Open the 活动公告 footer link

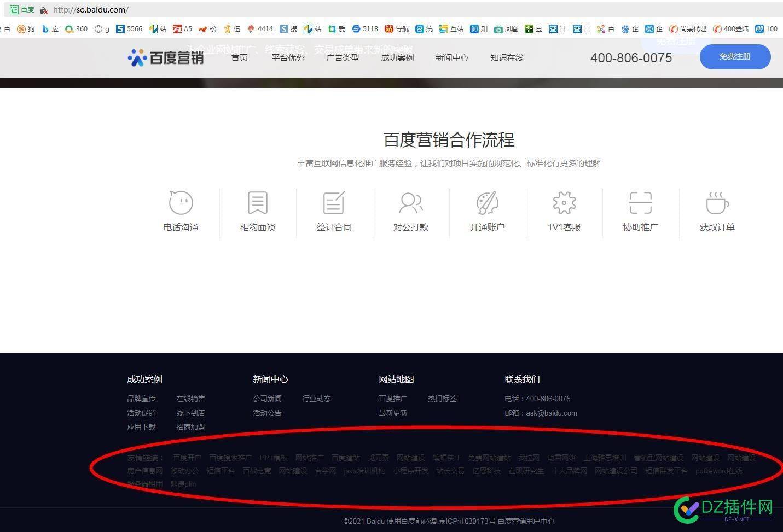point(267,413)
